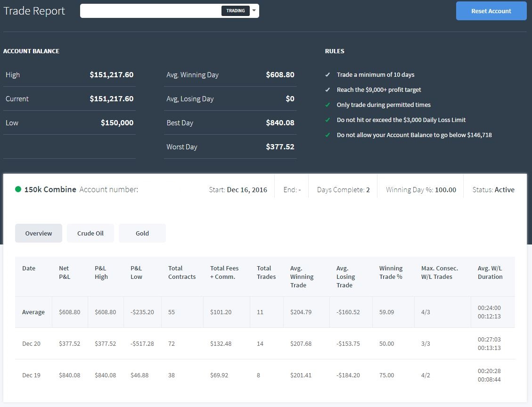Viewport: 532px width, 407px height.
Task: Click the Reset Account button
Action: click(491, 11)
